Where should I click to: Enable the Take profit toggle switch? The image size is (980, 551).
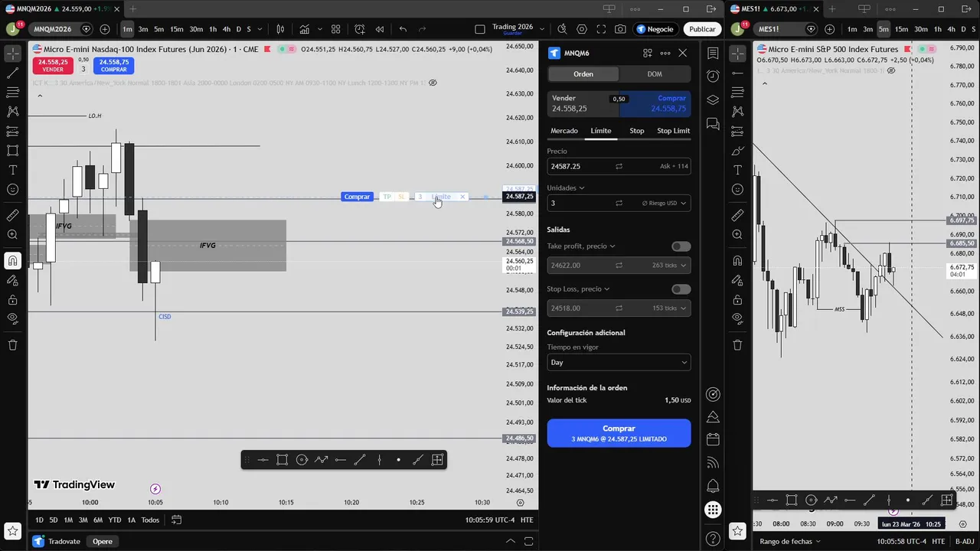click(681, 246)
